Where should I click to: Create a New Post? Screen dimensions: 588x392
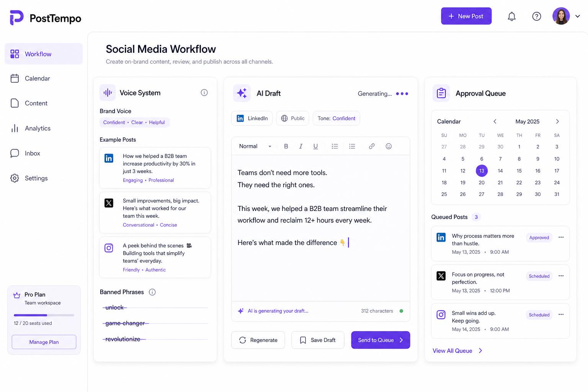466,16
